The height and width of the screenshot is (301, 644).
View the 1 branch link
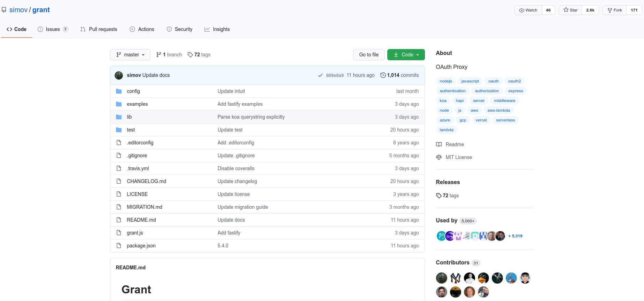[169, 55]
